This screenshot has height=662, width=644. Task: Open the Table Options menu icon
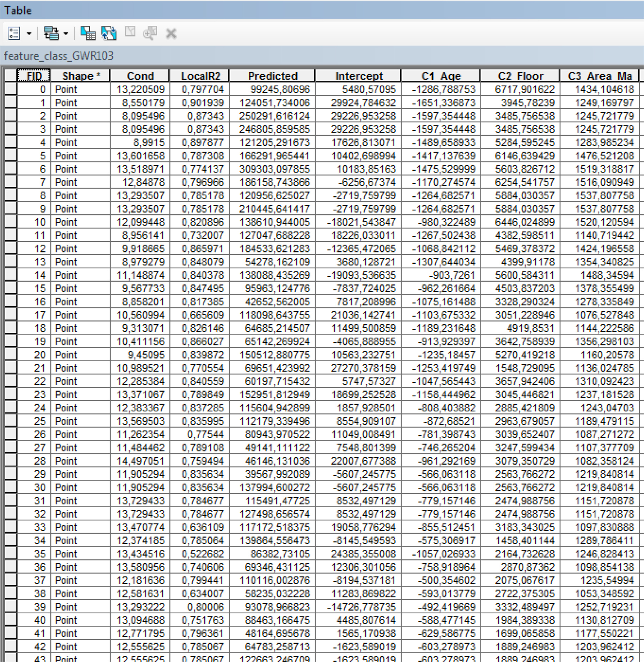[14, 33]
